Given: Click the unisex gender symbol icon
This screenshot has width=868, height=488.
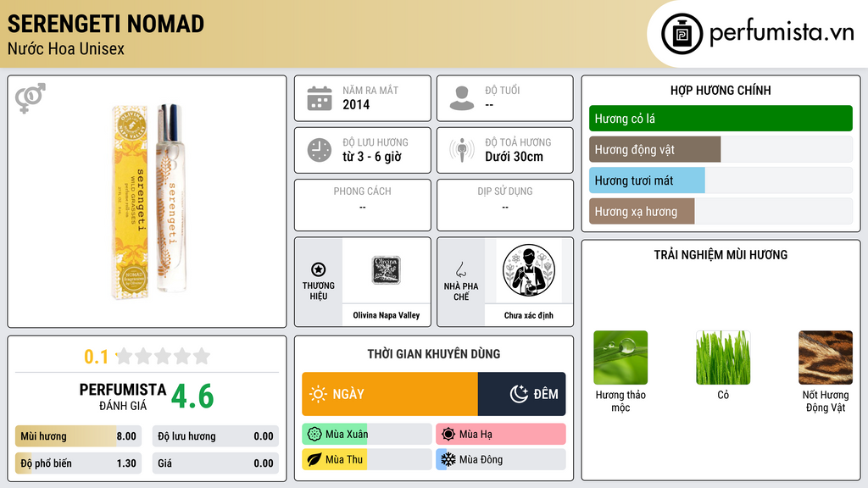Looking at the screenshot, I should click(31, 98).
